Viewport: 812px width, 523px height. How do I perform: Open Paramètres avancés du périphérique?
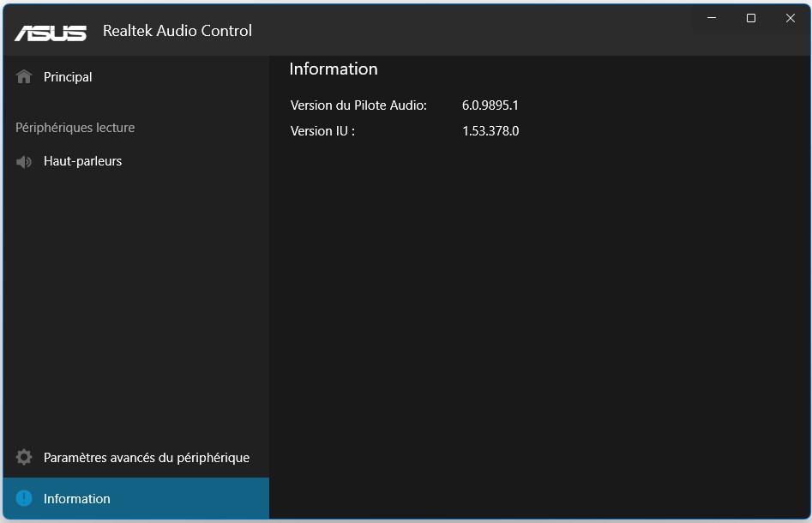click(147, 458)
